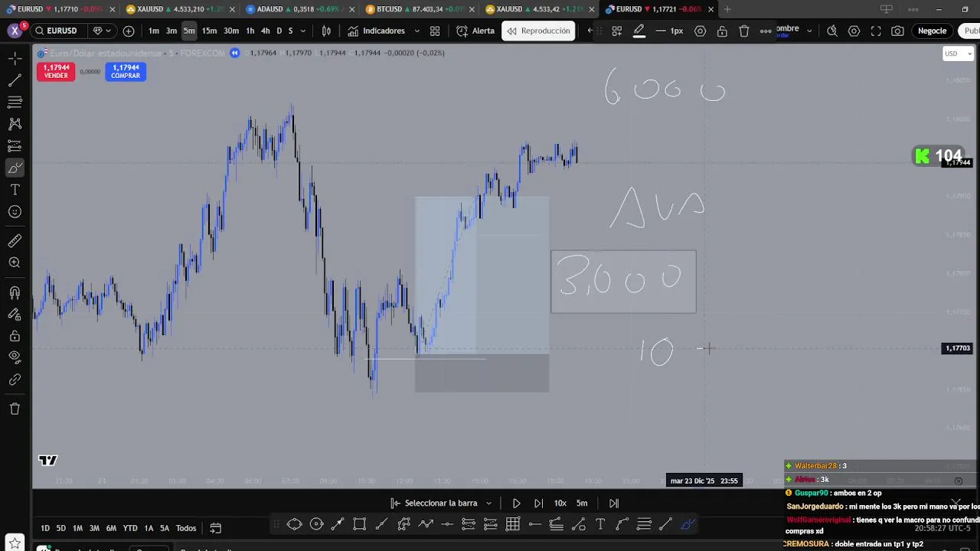Select the grid drawing tool in bottom toolbar
980x551 pixels.
[x=513, y=524]
